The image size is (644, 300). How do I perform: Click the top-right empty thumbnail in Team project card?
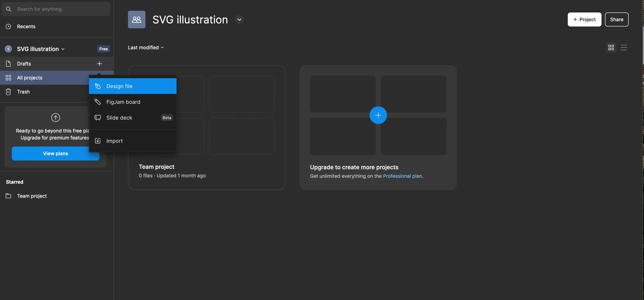(x=242, y=94)
